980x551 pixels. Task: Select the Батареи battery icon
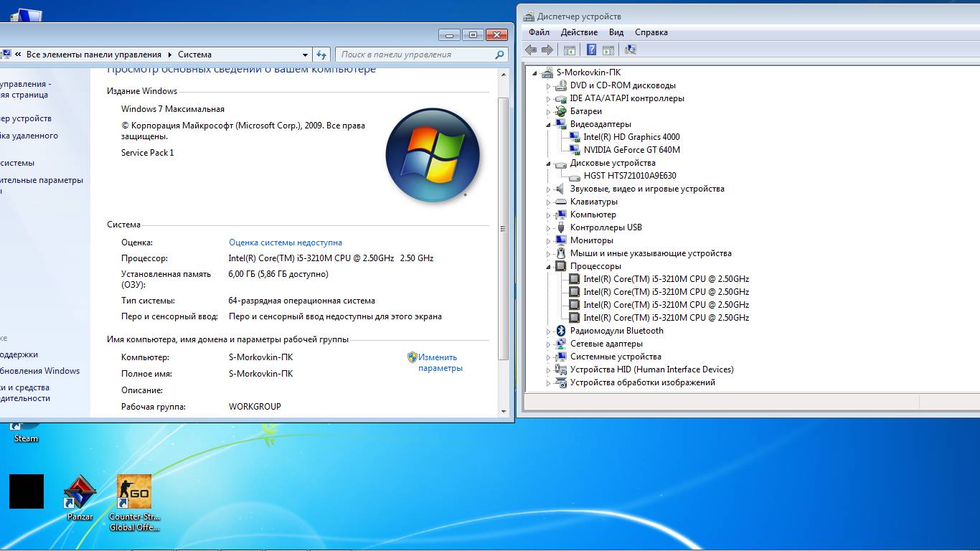561,111
